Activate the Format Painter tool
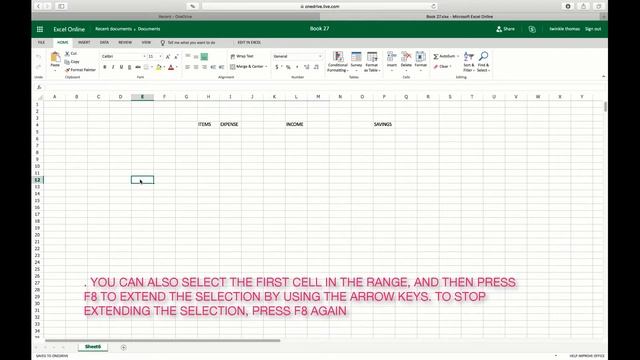The image size is (640, 360). pyautogui.click(x=80, y=70)
